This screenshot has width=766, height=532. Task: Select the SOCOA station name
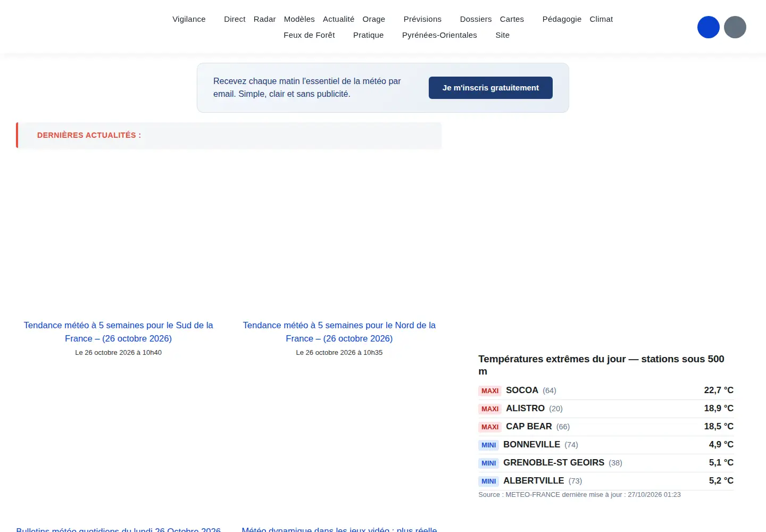(522, 390)
